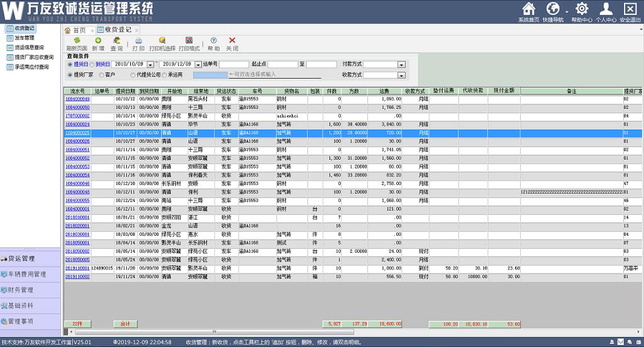Image resolution: width=644 pixels, height=347 pixels.
Task: Click 安全退出 exit icon
Action: 630,9
